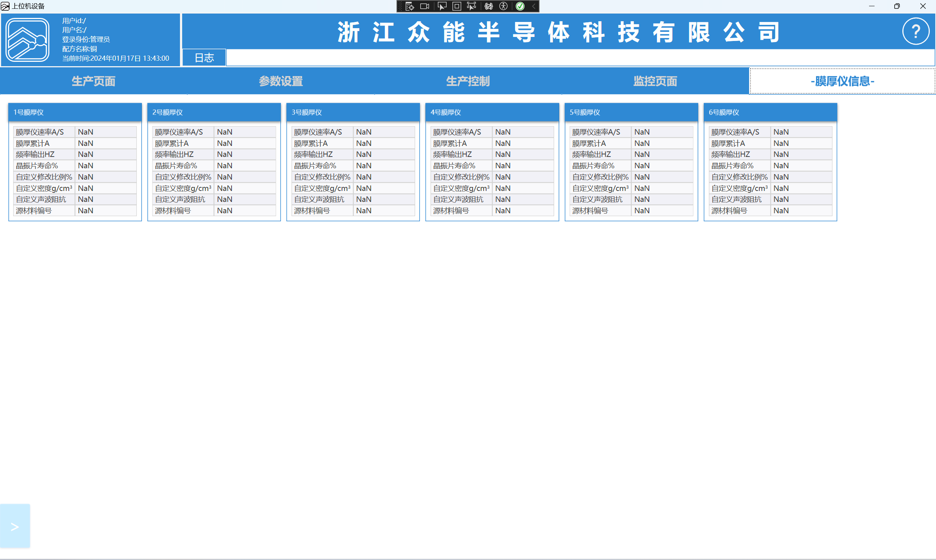Select 膜厚仪速率A/S NaN value in 5号膜厚仪
This screenshot has height=560, width=936.
[662, 132]
